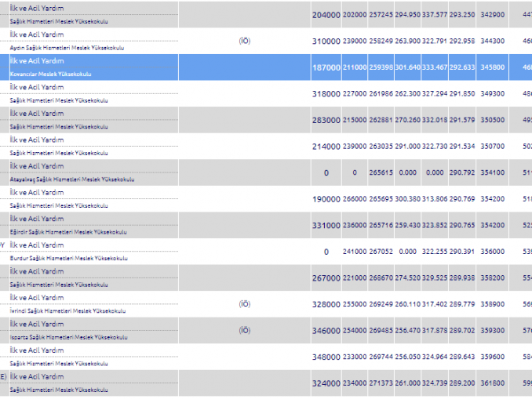Select the 310000 cell in Aydın row

[326, 41]
